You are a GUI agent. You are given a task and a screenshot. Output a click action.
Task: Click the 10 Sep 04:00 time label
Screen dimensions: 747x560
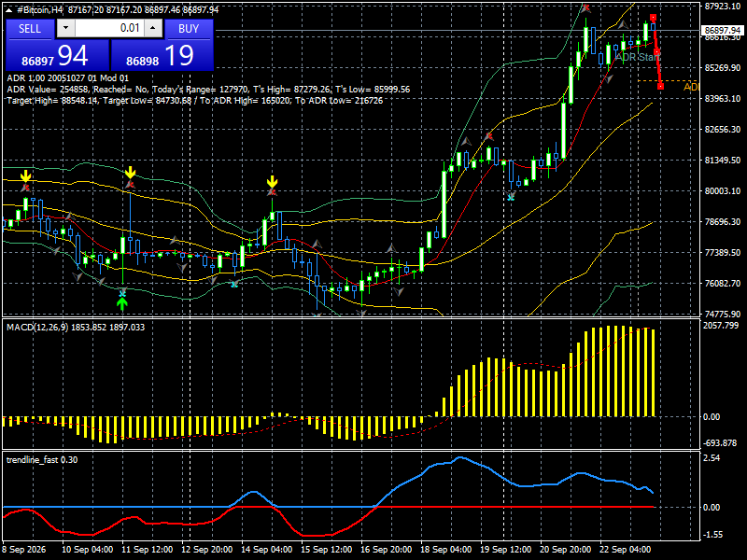tap(88, 549)
